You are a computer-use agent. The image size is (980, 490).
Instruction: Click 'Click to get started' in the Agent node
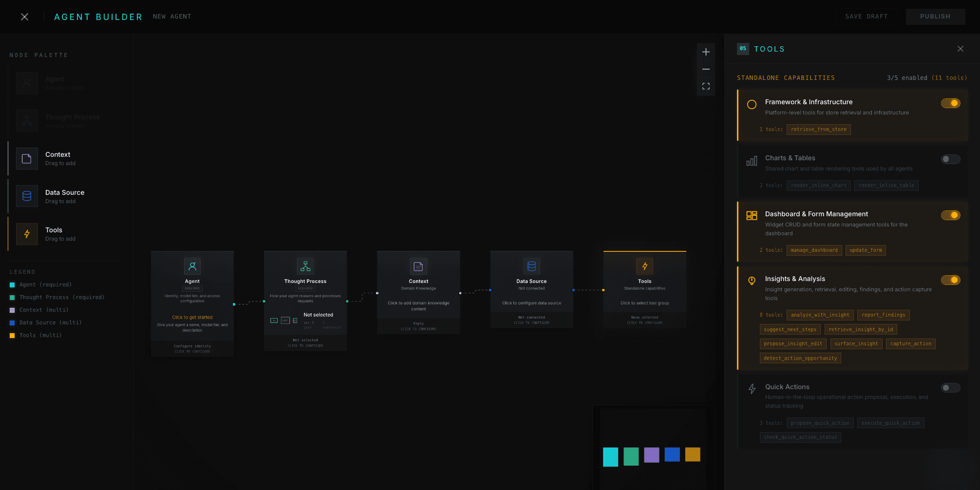(x=192, y=318)
